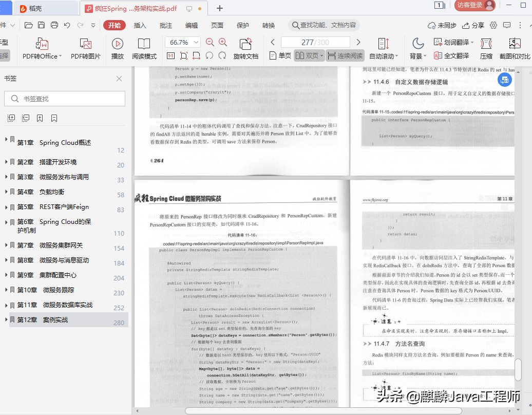Viewport: 532px width, 415px height.
Task: Click the blue floating page tool button
Action: click(x=504, y=80)
